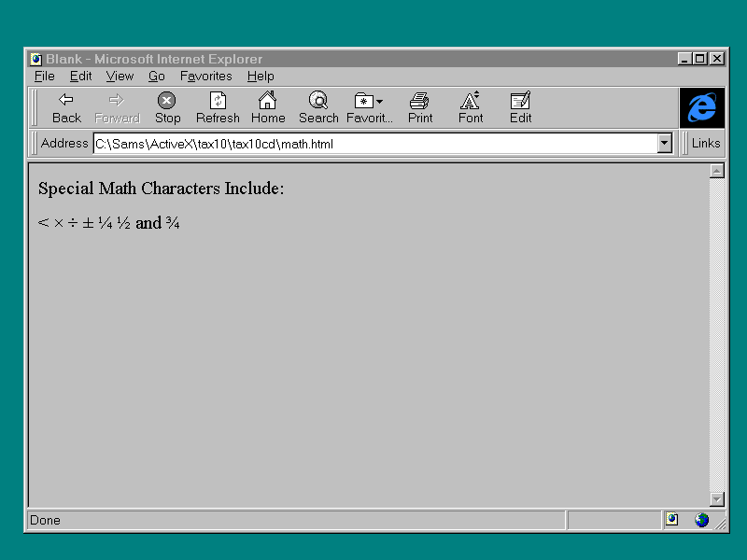
Task: Click the Edit page toolbar icon
Action: pos(521,101)
